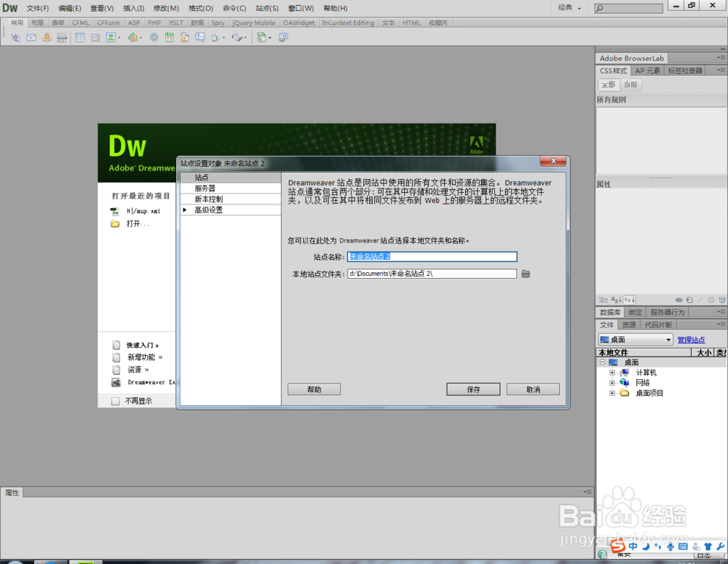728x564 pixels.
Task: Click the Script insert icon
Action: pyautogui.click(x=237, y=38)
